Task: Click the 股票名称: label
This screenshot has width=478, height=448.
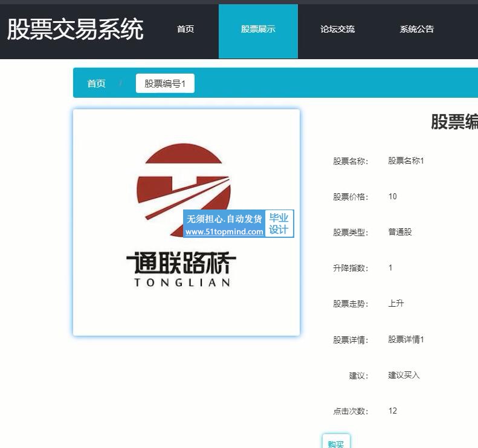Action: click(x=350, y=161)
